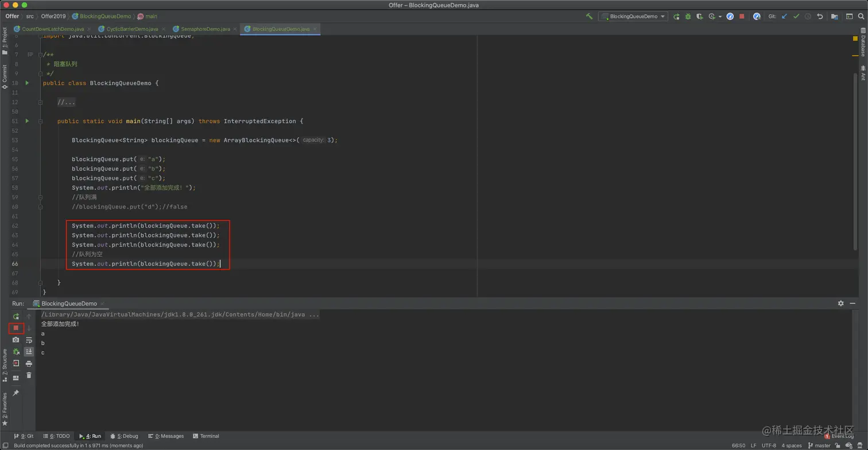The width and height of the screenshot is (868, 450).
Task: Open the Favorites tool window
Action: click(x=5, y=409)
